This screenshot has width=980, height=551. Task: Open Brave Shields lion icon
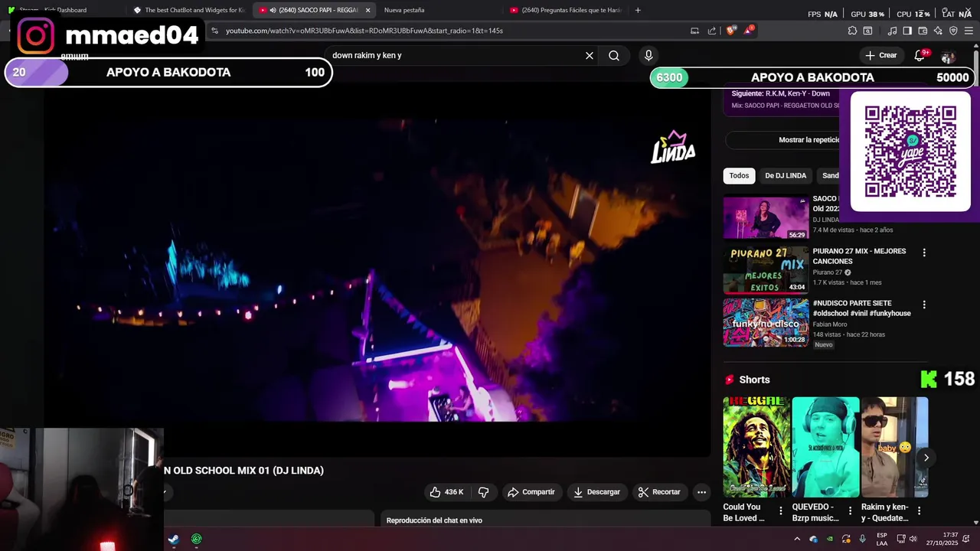point(731,31)
